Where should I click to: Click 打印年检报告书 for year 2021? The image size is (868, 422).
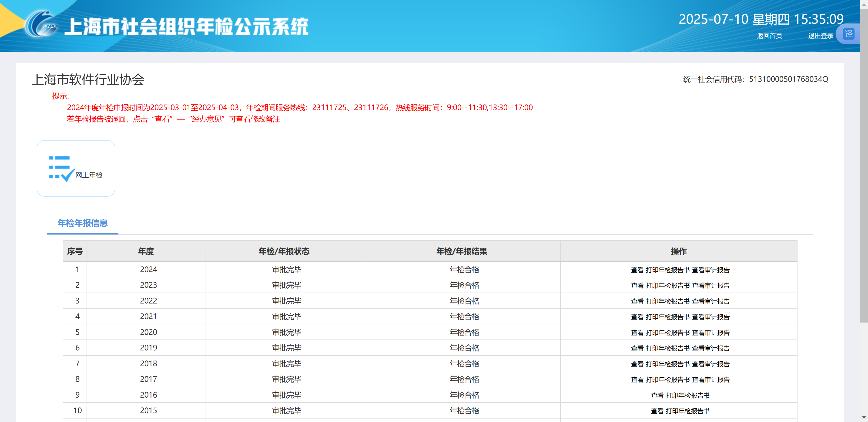tap(667, 317)
